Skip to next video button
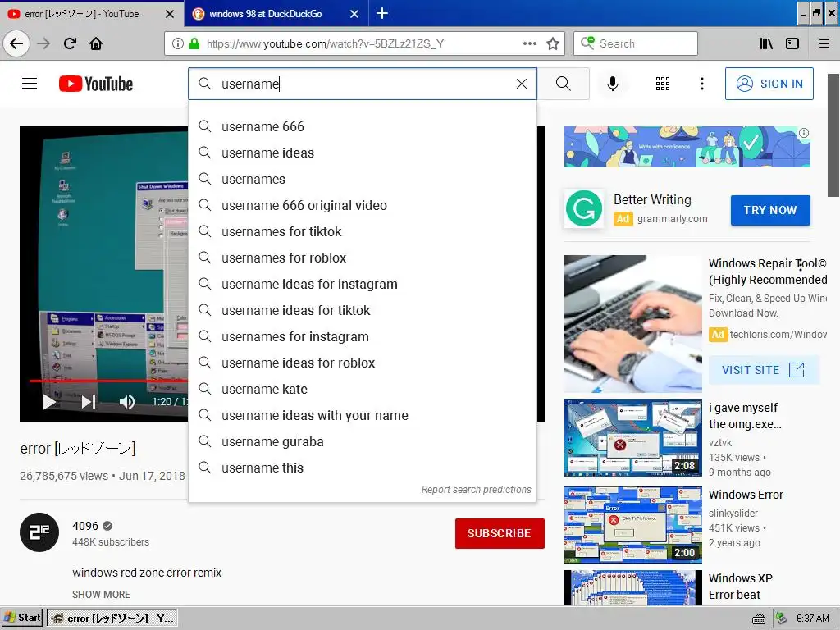The width and height of the screenshot is (840, 630). 89,402
